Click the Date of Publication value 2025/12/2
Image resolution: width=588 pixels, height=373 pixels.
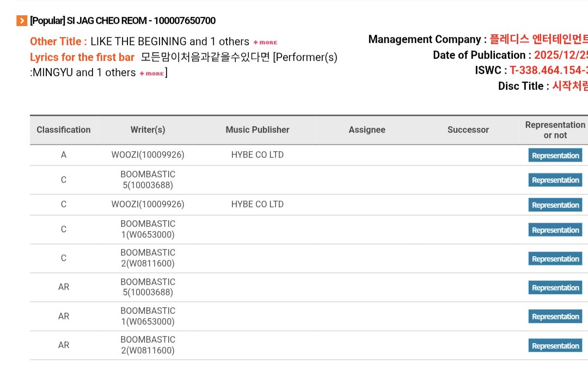(561, 55)
